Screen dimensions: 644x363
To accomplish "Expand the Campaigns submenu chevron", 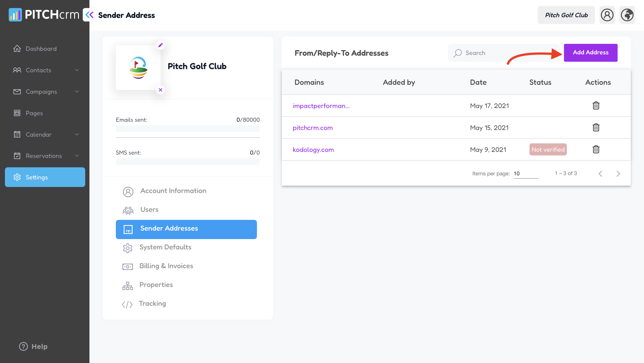I will click(77, 91).
